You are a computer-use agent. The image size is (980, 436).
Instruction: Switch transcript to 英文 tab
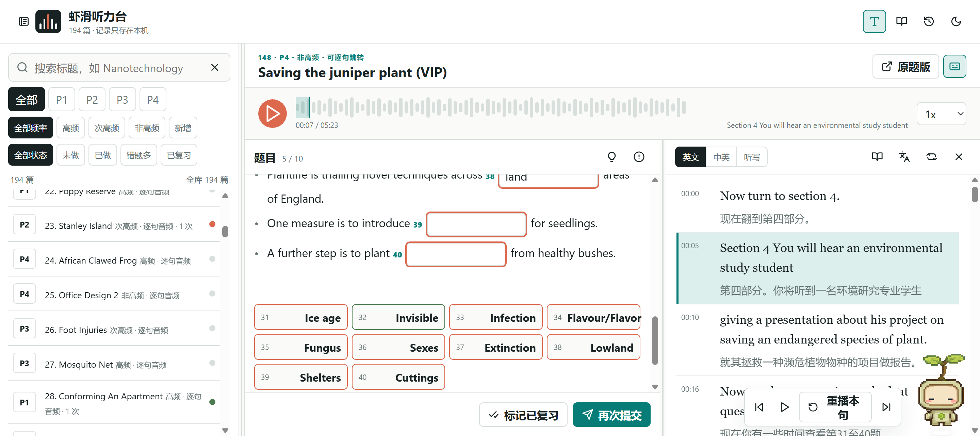690,157
